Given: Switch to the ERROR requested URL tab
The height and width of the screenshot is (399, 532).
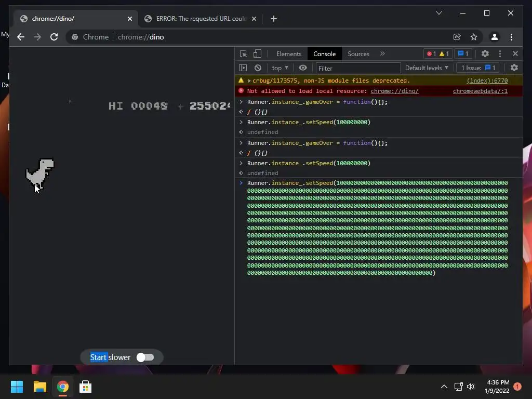Looking at the screenshot, I should 200,19.
